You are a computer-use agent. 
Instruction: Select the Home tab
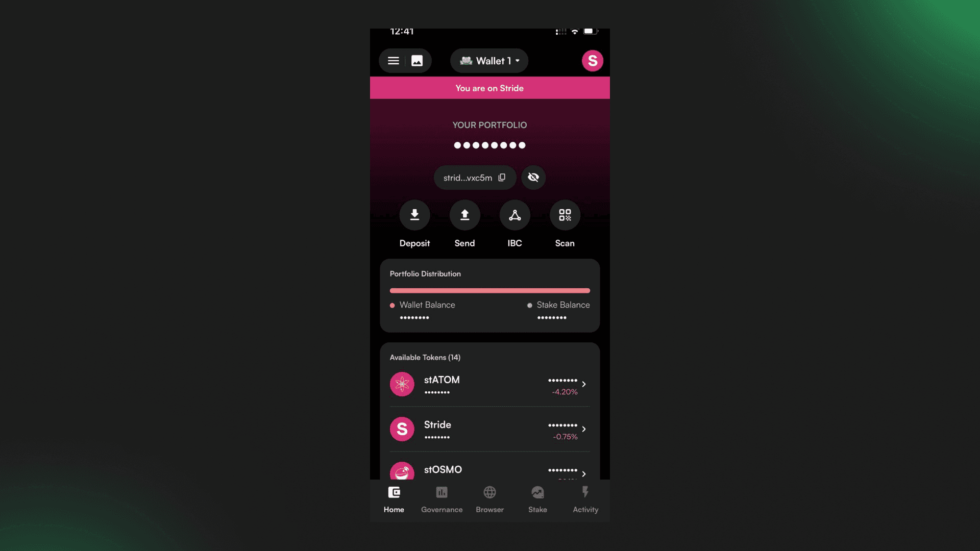(394, 499)
